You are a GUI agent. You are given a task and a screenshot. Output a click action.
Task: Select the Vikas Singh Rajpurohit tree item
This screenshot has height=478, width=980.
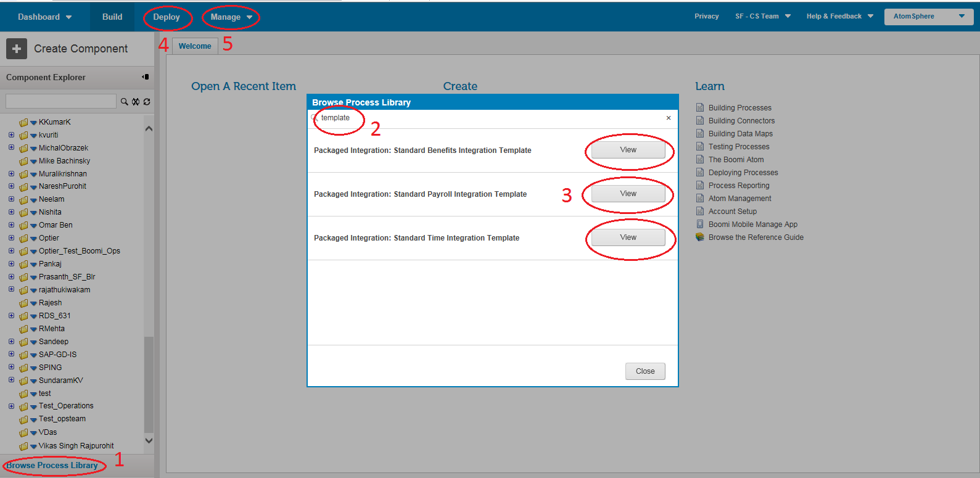(x=76, y=446)
